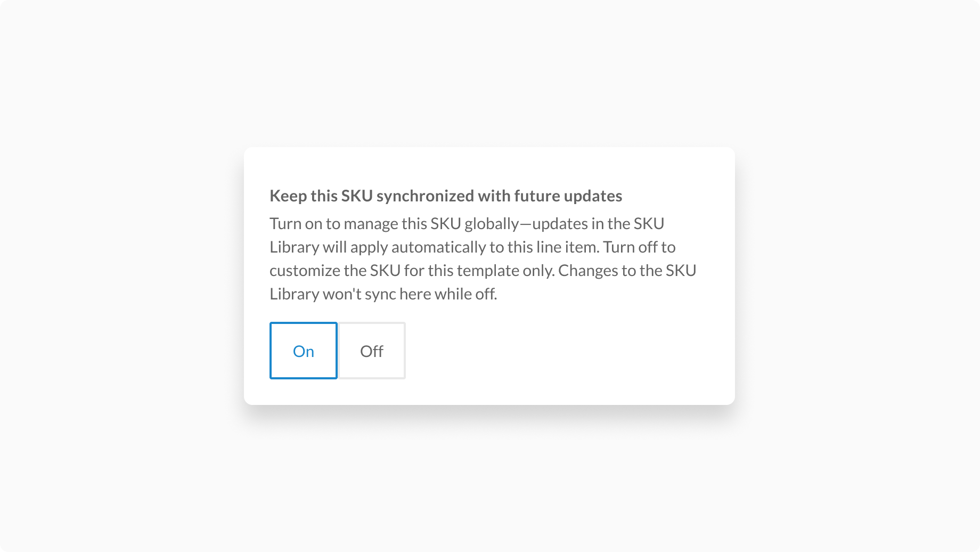Disable synchronization to customize this SKU

point(372,351)
